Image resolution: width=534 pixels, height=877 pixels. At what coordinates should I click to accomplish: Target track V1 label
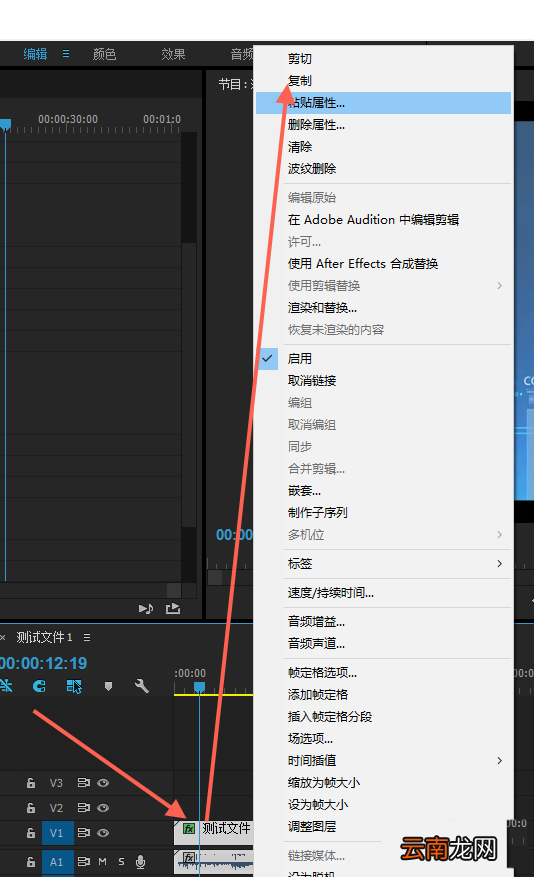[x=57, y=833]
